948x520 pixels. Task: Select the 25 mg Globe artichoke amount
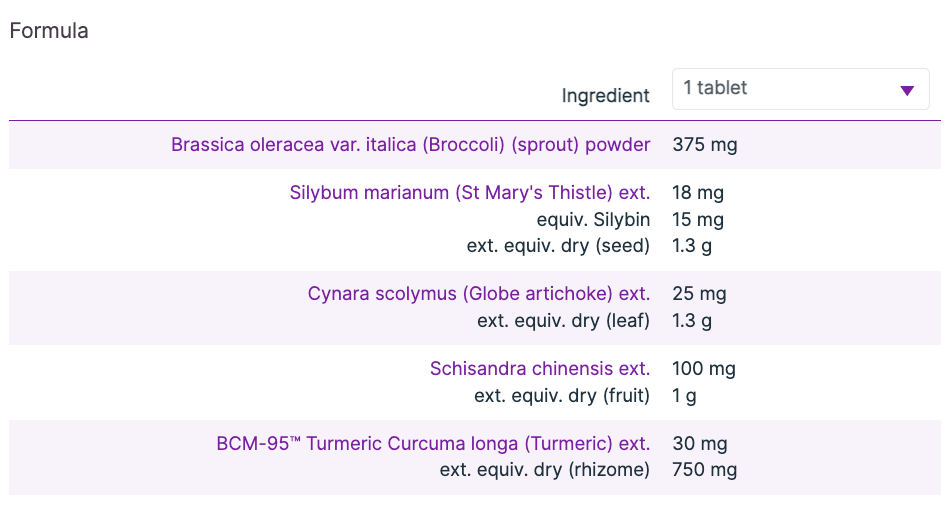click(699, 294)
